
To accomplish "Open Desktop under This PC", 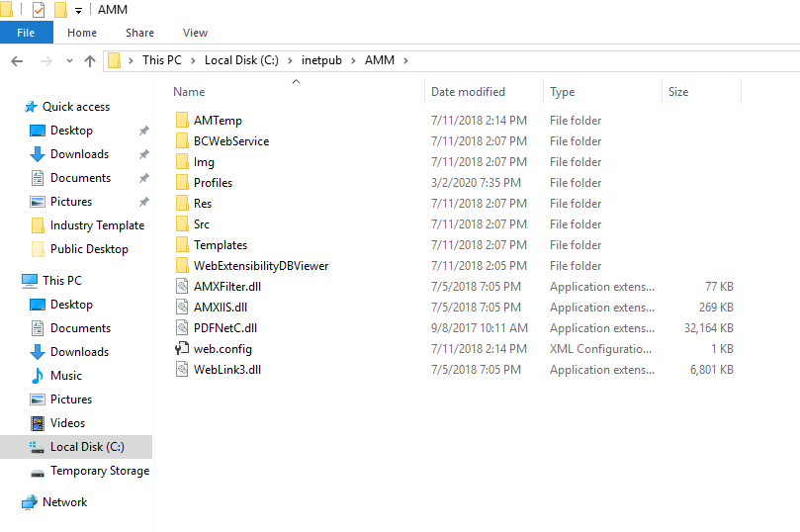I will 71,305.
